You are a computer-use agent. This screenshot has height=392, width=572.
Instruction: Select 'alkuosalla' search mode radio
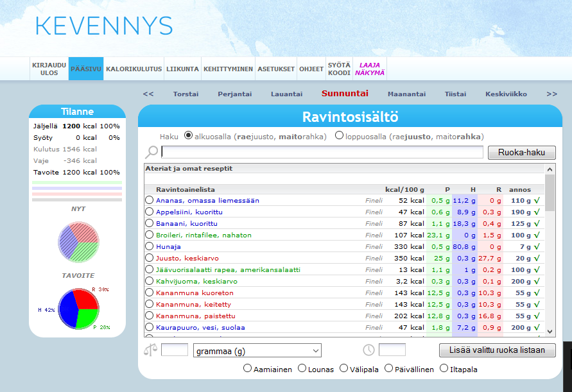(x=188, y=135)
